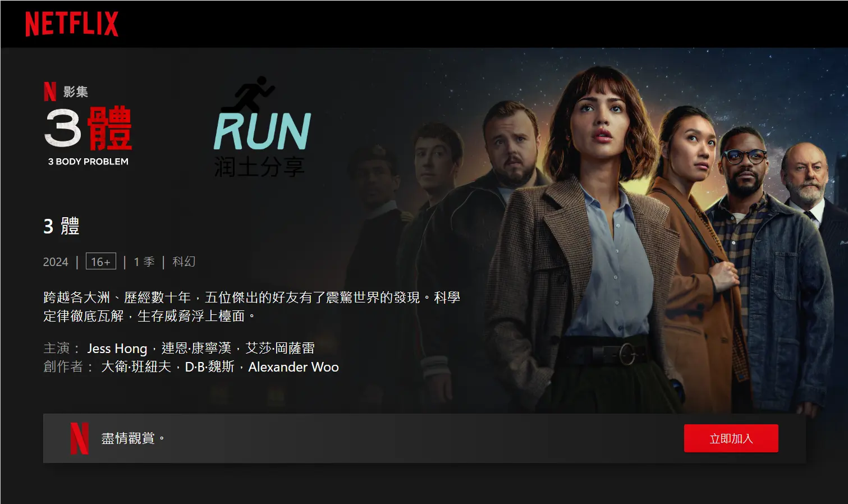Click the 3 體 show title heading
Screen dimensions: 848x504
pyautogui.click(x=62, y=226)
